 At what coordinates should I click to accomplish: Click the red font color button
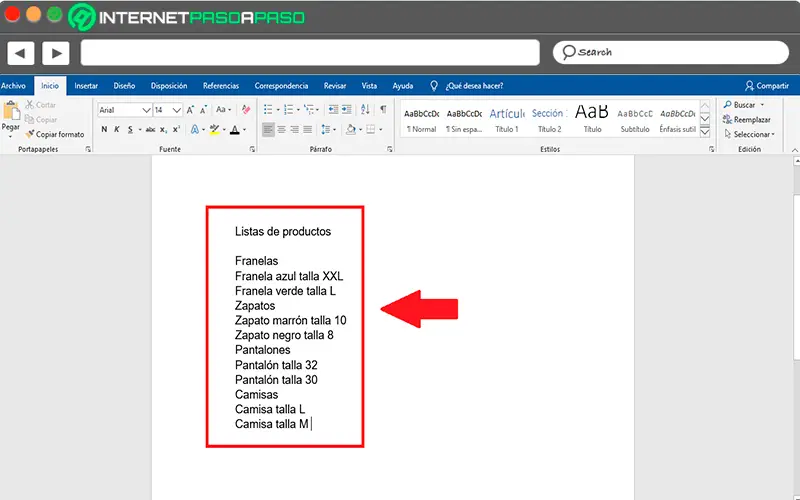tap(235, 130)
